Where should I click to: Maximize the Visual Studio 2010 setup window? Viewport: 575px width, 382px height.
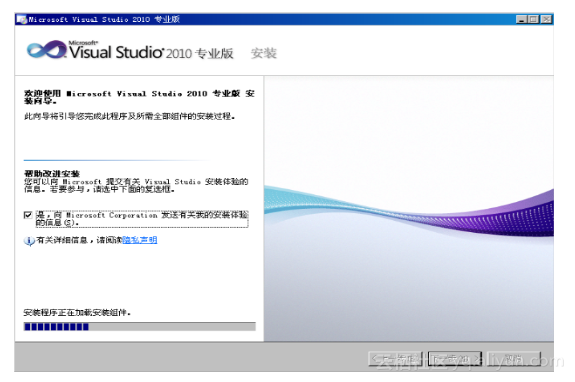coord(533,19)
